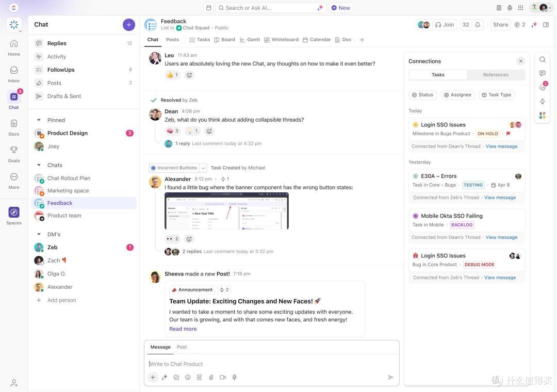Click Read more on Team Update post
This screenshot has height=392, width=557.
183,329
